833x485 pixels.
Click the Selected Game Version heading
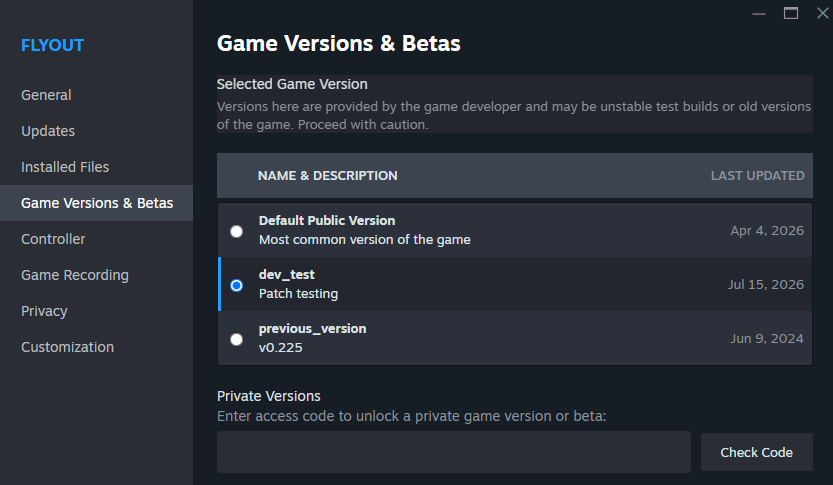(x=292, y=84)
